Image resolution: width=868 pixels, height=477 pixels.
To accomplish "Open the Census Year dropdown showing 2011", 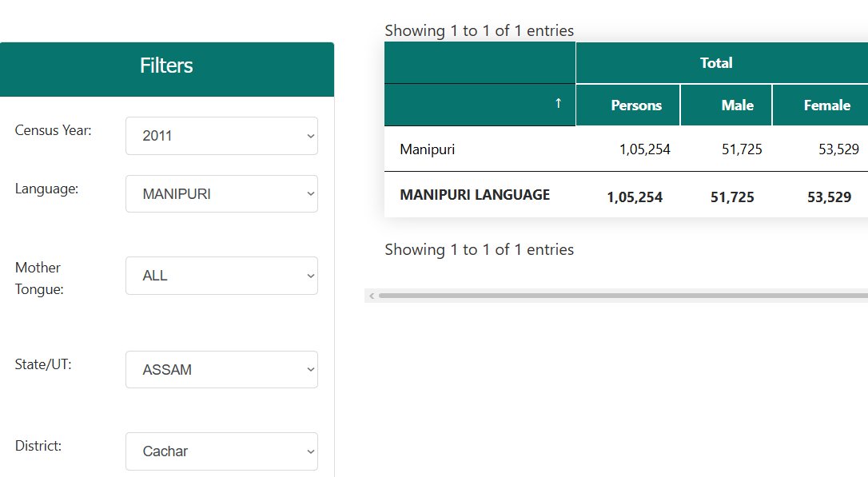I will coord(221,136).
